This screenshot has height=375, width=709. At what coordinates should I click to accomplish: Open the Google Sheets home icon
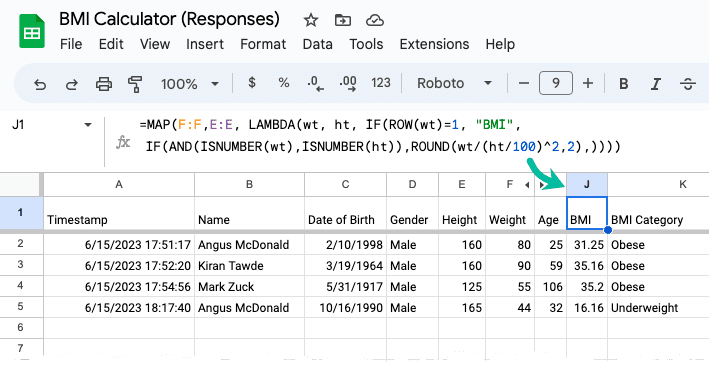click(x=32, y=31)
